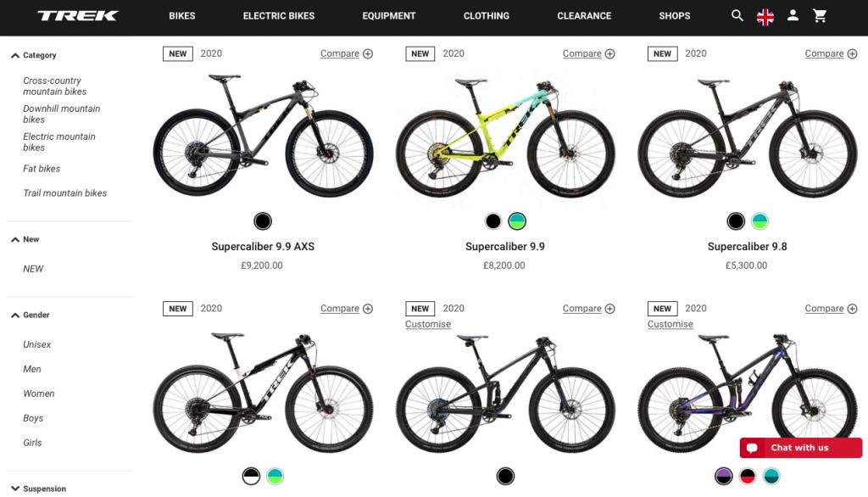
Task: Collapse the Suspension filter section
Action: click(x=15, y=489)
